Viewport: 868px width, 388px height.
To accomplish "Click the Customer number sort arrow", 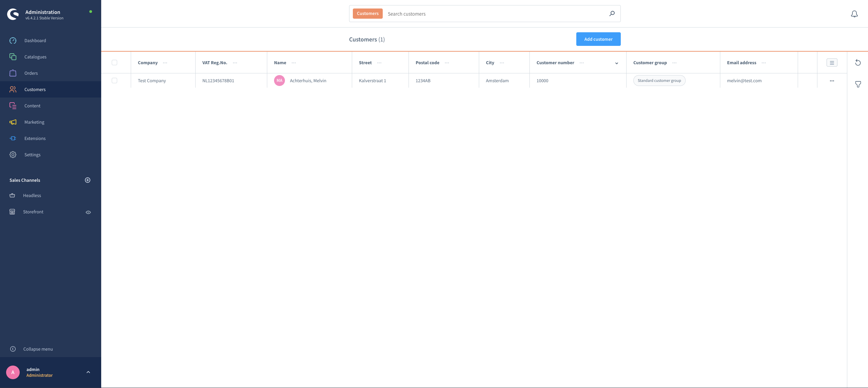I will [x=617, y=63].
